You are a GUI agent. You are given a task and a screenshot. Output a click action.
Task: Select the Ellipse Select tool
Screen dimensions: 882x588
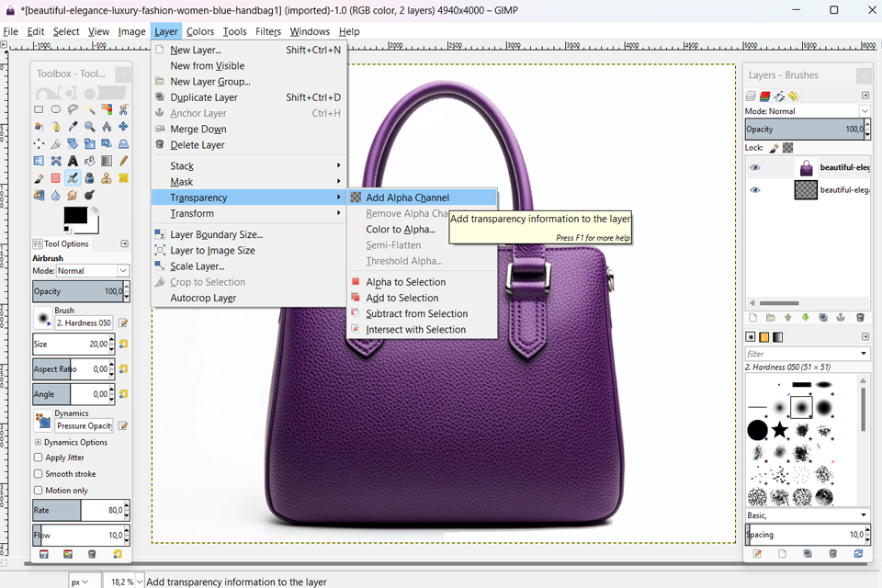click(56, 109)
